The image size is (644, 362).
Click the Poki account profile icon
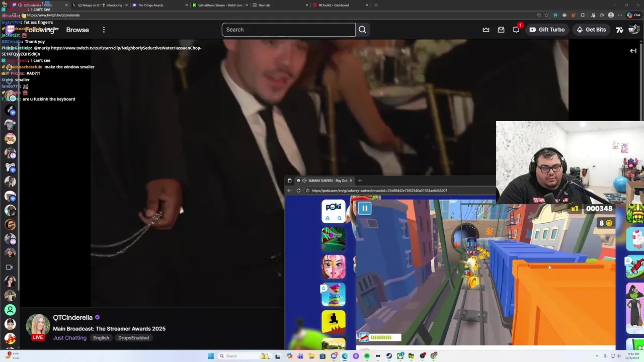[328, 218]
